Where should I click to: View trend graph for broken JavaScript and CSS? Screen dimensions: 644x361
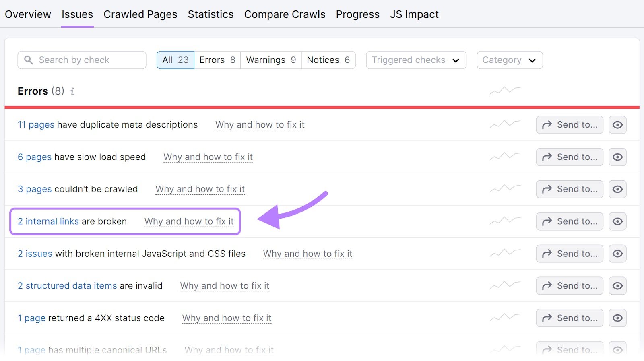click(x=505, y=253)
